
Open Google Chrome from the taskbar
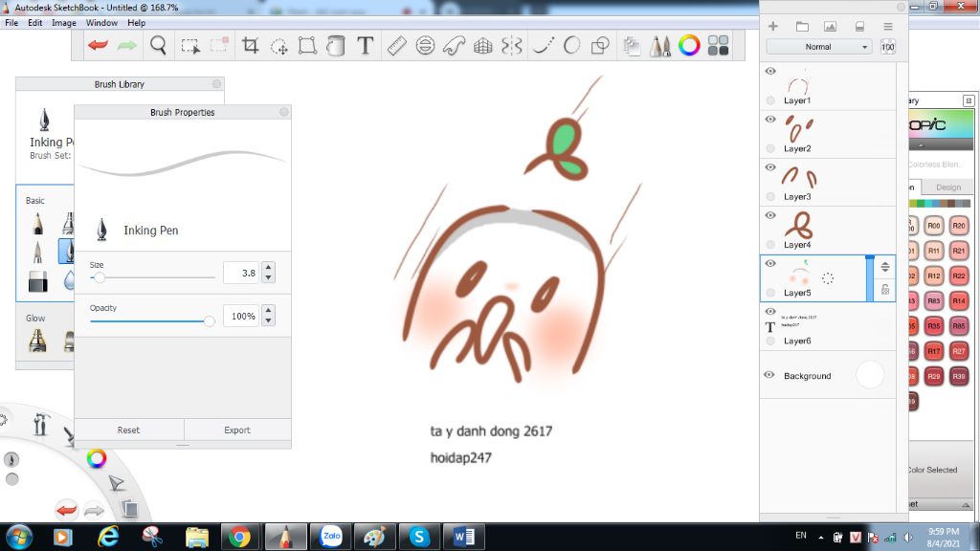tap(238, 538)
